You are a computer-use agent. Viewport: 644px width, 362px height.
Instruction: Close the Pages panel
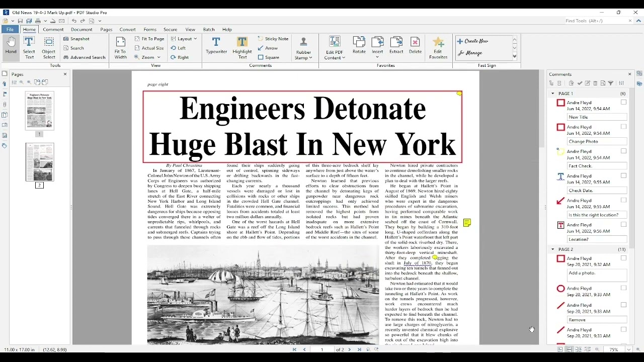coord(65,74)
